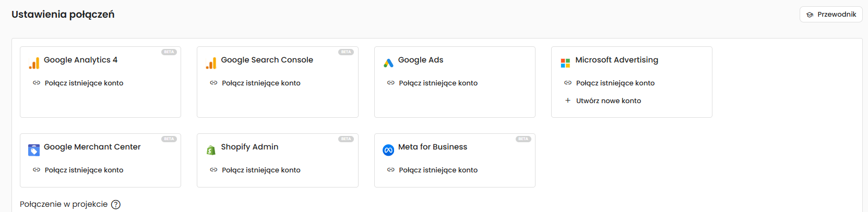The image size is (868, 212).
Task: Connect existing Microsoft Advertising account
Action: [x=615, y=83]
